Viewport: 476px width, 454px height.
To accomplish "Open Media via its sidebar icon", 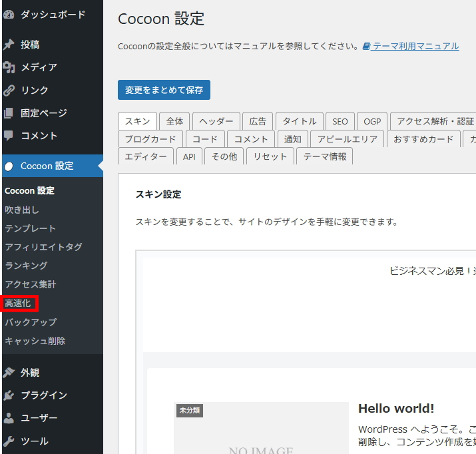I will [9, 67].
